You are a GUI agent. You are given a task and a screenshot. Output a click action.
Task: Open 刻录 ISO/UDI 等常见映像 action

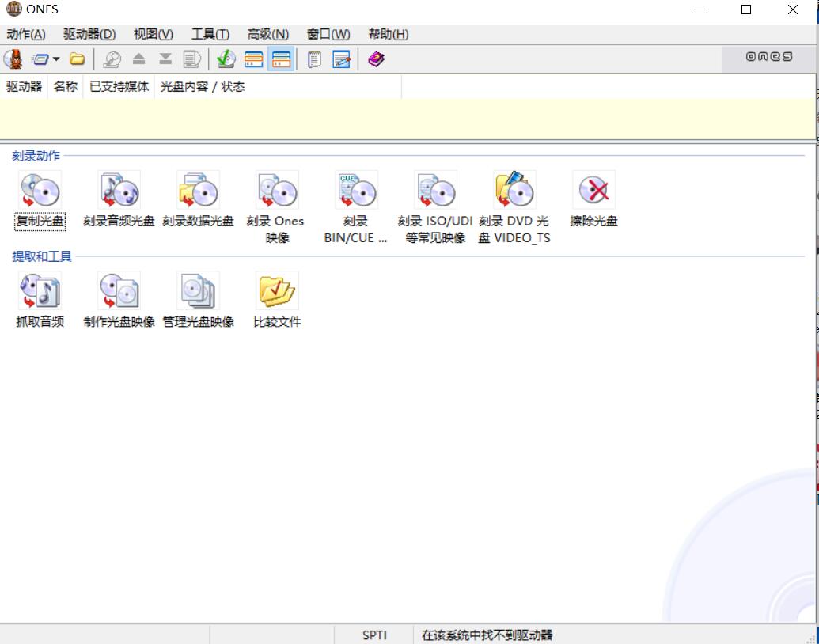point(435,207)
